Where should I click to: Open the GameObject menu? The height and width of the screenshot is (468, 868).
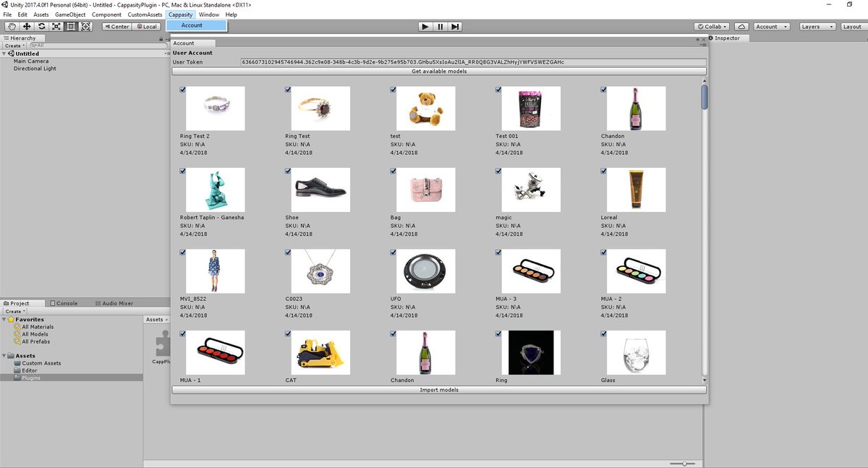point(70,14)
